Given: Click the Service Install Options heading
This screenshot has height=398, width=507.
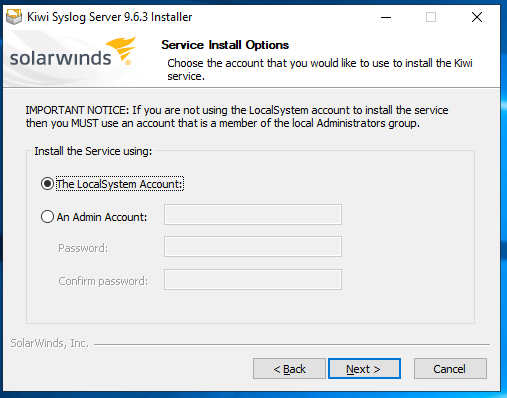Looking at the screenshot, I should pos(225,45).
